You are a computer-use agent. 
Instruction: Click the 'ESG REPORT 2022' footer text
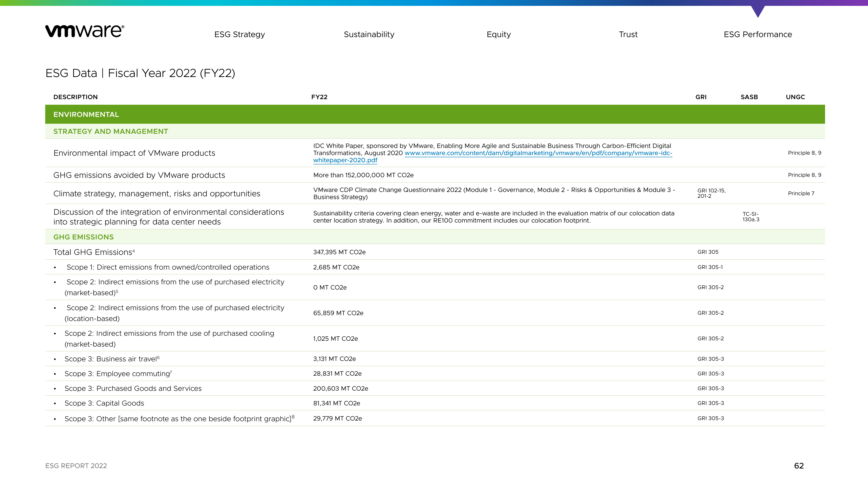point(76,466)
